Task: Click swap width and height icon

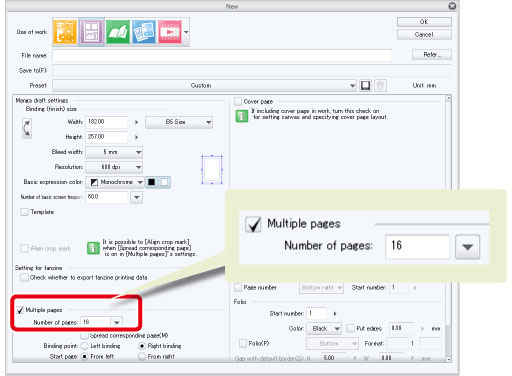Action: point(27,128)
